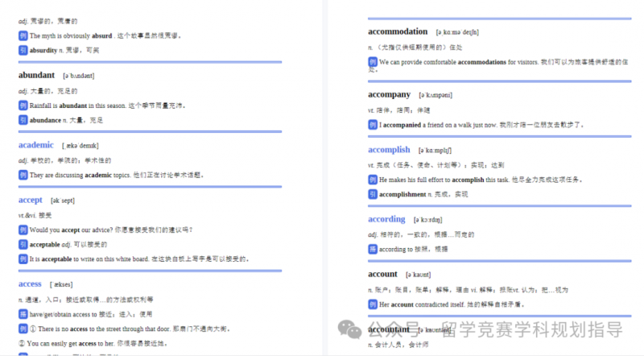Image resolution: width=644 pixels, height=356 pixels.
Task: Open the blue 'academic' headword link
Action: (x=36, y=145)
